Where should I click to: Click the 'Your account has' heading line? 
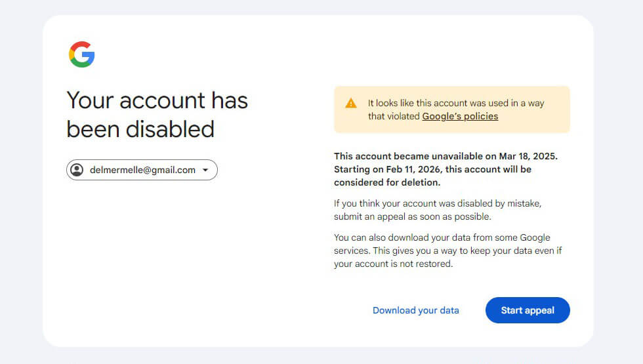pos(157,101)
